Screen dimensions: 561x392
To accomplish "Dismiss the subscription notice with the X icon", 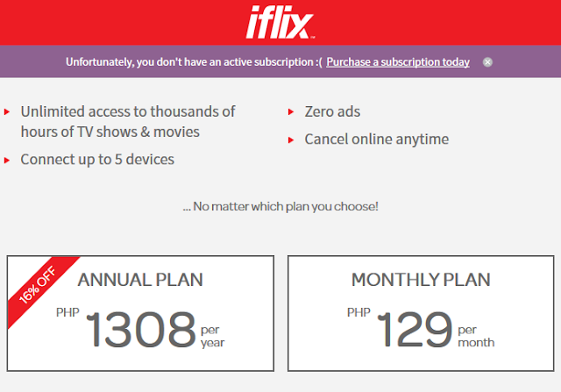I will pos(487,62).
